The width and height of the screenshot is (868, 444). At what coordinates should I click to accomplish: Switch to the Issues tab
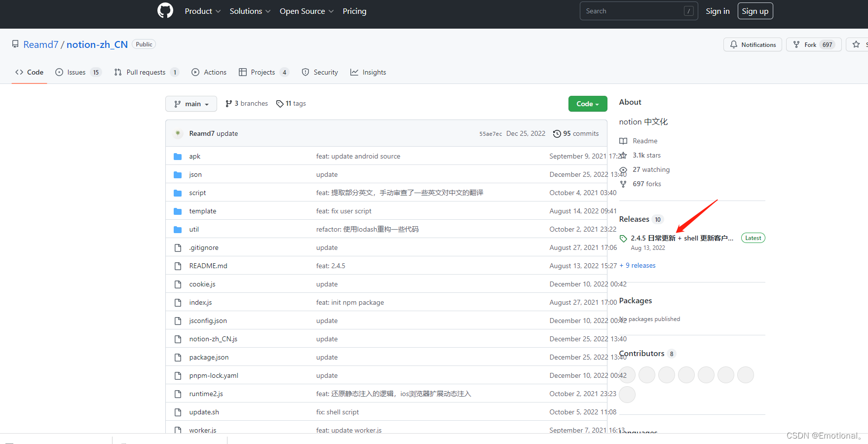tap(78, 72)
